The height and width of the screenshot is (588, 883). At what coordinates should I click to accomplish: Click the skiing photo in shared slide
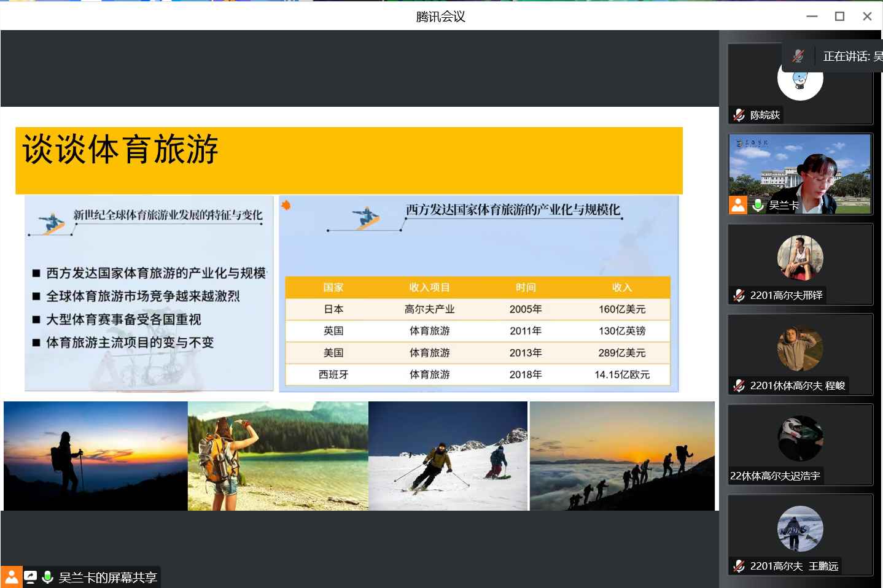click(x=448, y=456)
